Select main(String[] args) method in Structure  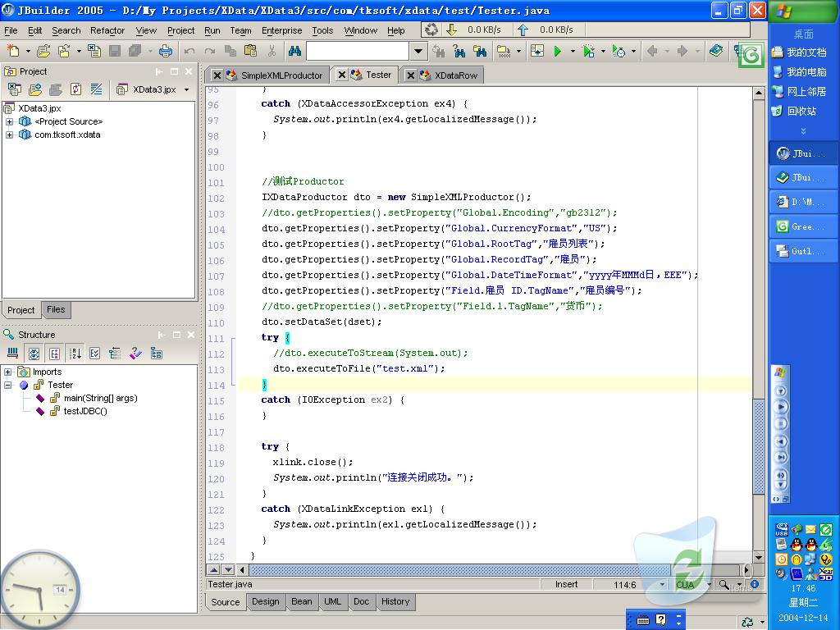(101, 398)
